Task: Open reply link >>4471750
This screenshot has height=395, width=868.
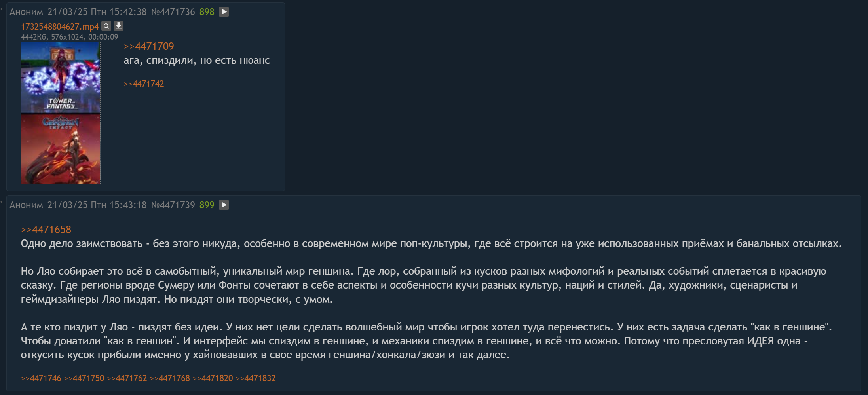Action: (84, 378)
